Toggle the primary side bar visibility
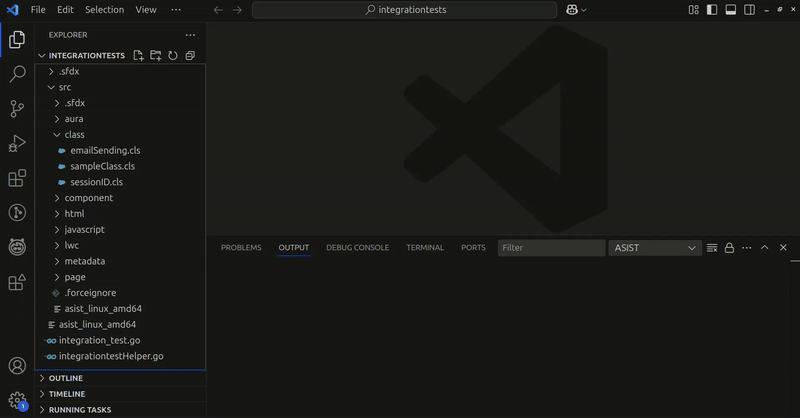 pos(712,10)
